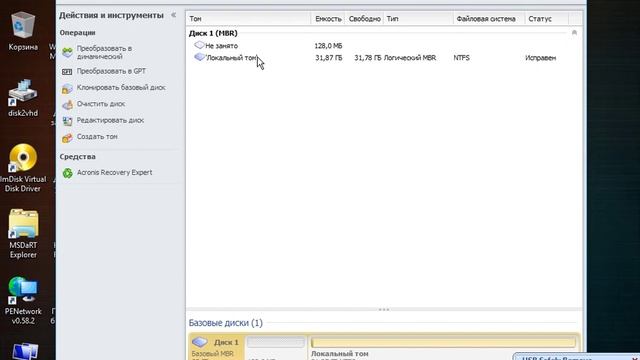Choose Создать том operation
Image resolution: width=640 pixels, height=360 pixels.
(x=97, y=136)
